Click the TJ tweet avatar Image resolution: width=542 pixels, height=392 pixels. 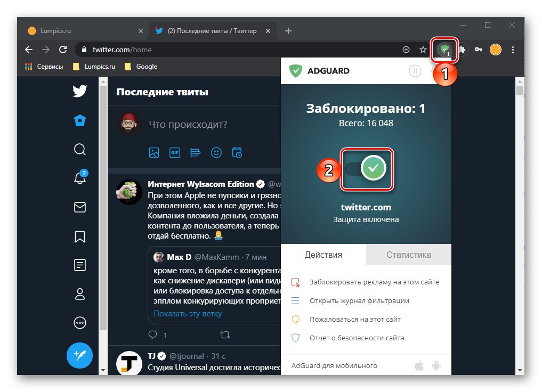[x=129, y=363]
